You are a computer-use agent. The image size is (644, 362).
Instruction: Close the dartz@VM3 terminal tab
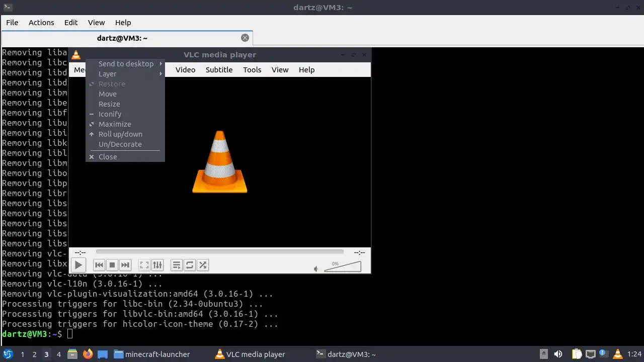point(245,38)
